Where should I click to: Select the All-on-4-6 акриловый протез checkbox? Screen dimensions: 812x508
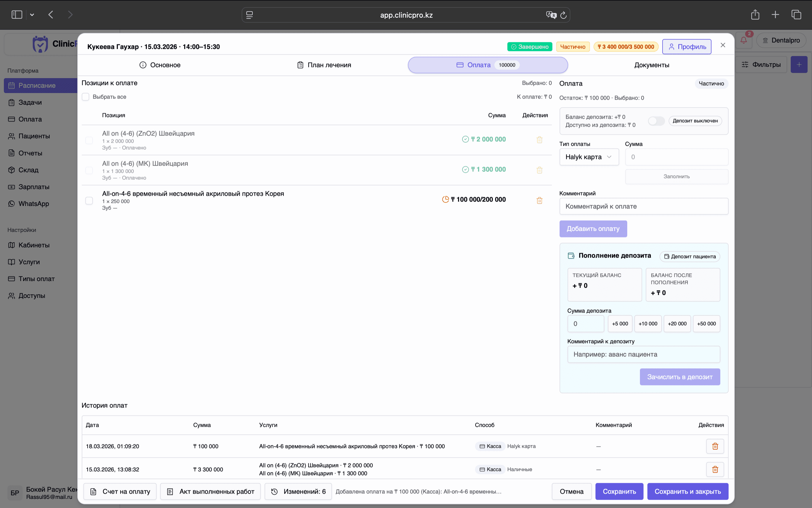coord(89,201)
